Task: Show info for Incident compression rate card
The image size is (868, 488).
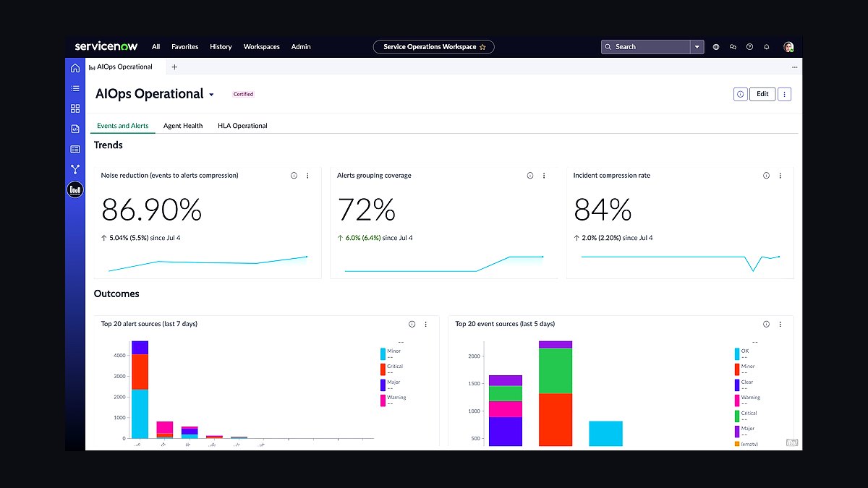Action: coord(767,176)
